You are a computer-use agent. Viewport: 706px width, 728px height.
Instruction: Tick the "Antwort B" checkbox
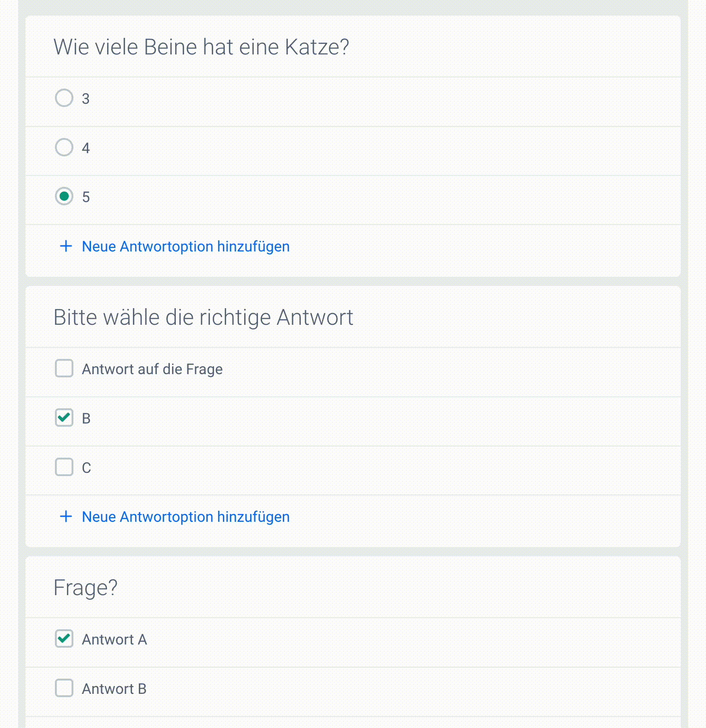(x=64, y=688)
